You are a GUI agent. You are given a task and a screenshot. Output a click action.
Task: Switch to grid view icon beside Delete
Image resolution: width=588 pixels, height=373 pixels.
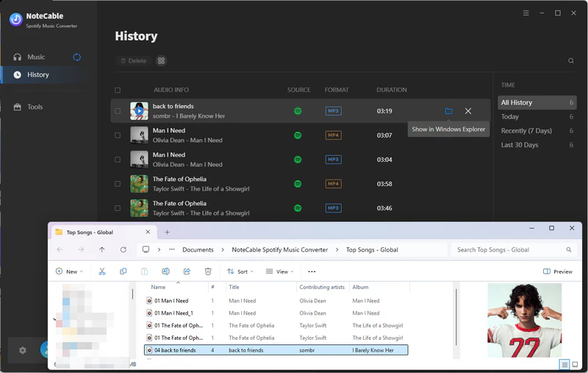coord(162,61)
